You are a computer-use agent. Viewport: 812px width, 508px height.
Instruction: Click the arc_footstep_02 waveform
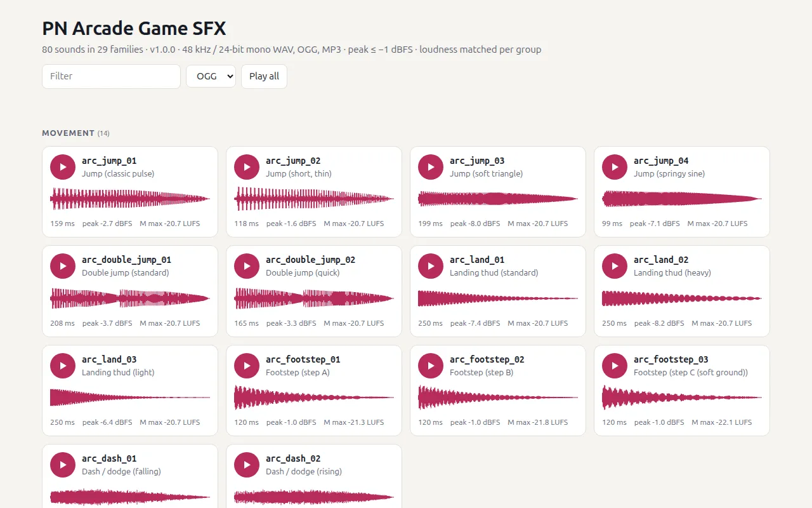pos(498,398)
